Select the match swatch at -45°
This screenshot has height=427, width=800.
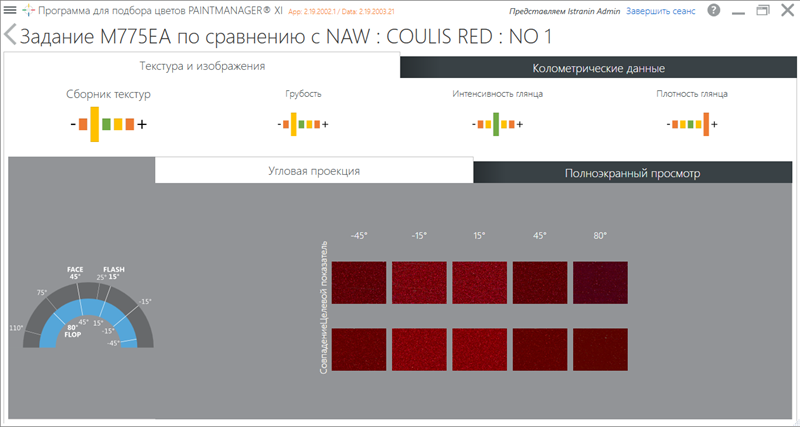click(359, 349)
